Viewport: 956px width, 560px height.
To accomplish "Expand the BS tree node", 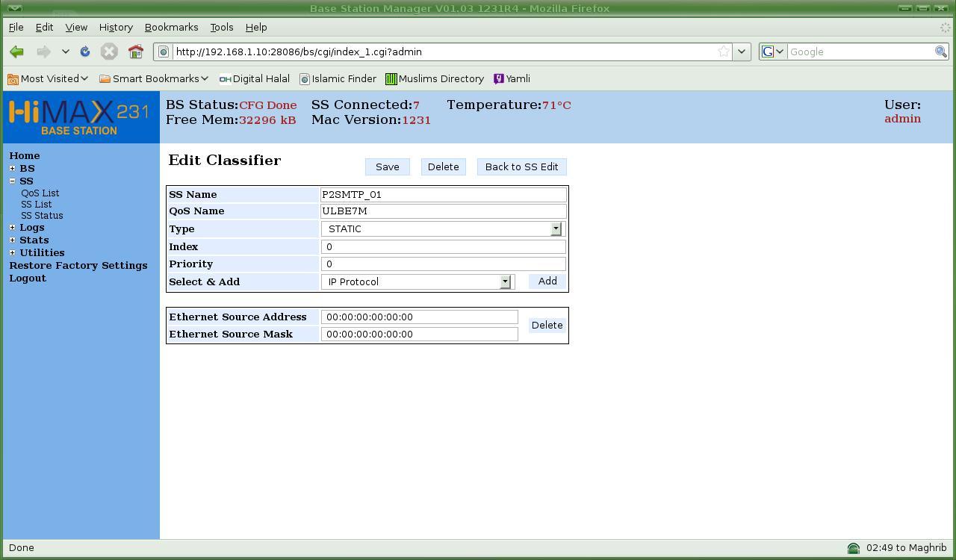I will click(13, 169).
